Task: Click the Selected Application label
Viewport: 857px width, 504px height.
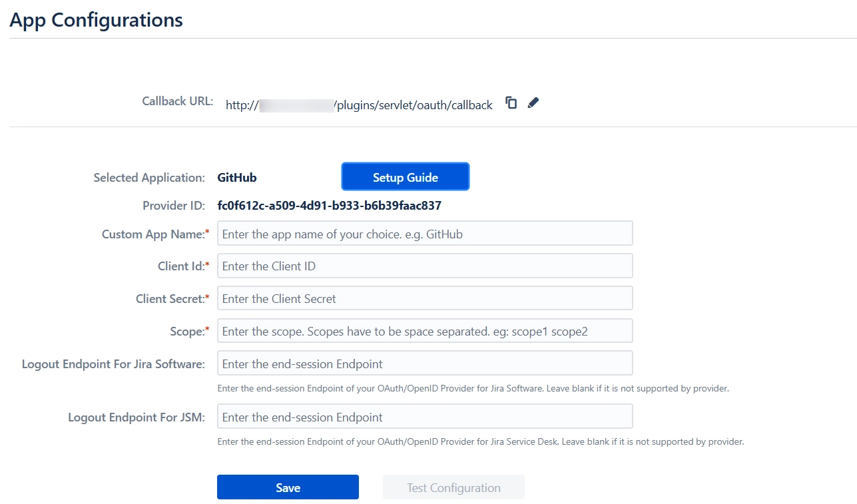Action: pos(149,177)
